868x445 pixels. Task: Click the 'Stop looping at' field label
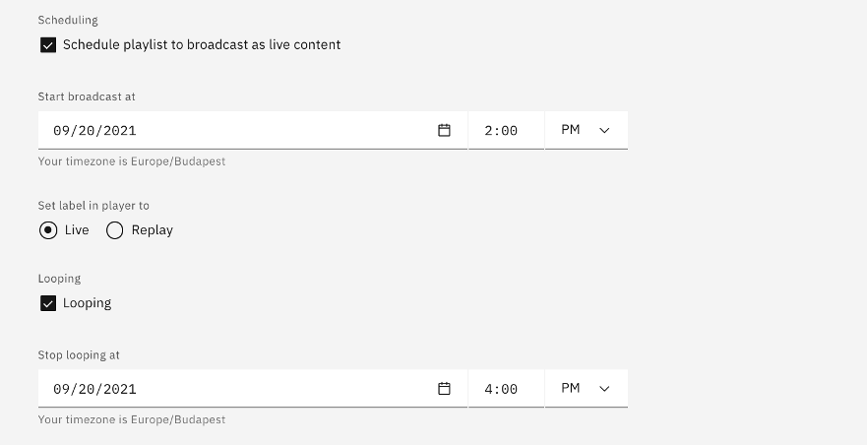79,355
